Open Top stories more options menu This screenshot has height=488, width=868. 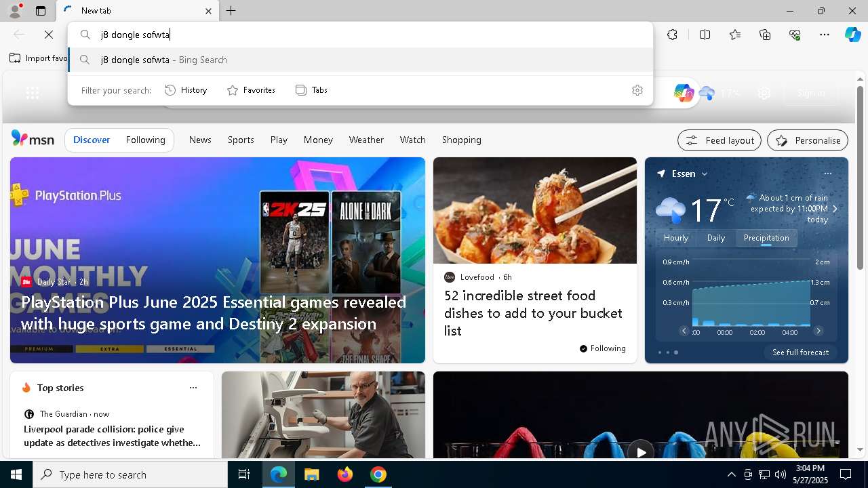(193, 388)
